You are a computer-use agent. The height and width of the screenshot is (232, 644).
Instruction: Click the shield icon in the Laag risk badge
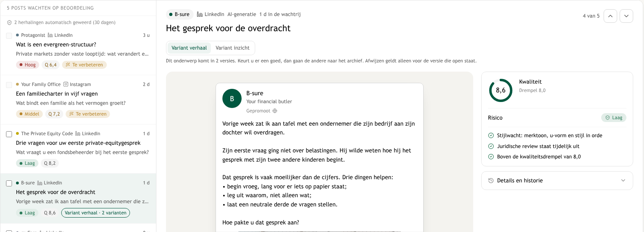(x=608, y=118)
